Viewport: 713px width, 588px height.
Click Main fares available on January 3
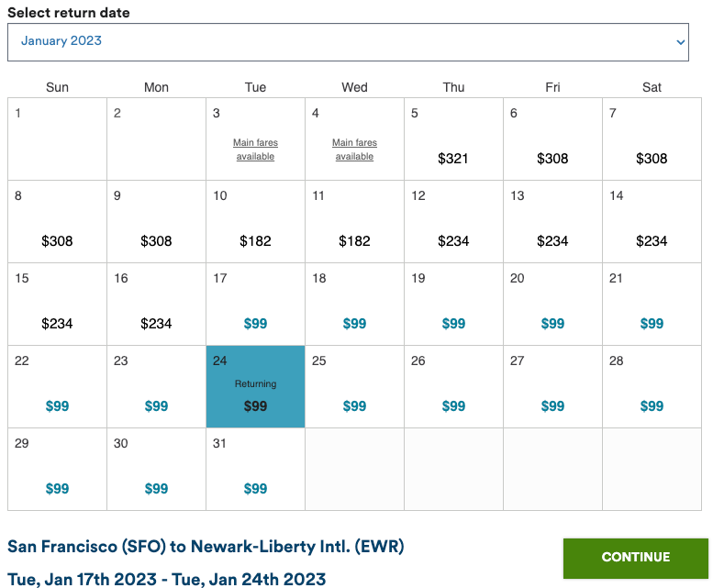point(255,150)
